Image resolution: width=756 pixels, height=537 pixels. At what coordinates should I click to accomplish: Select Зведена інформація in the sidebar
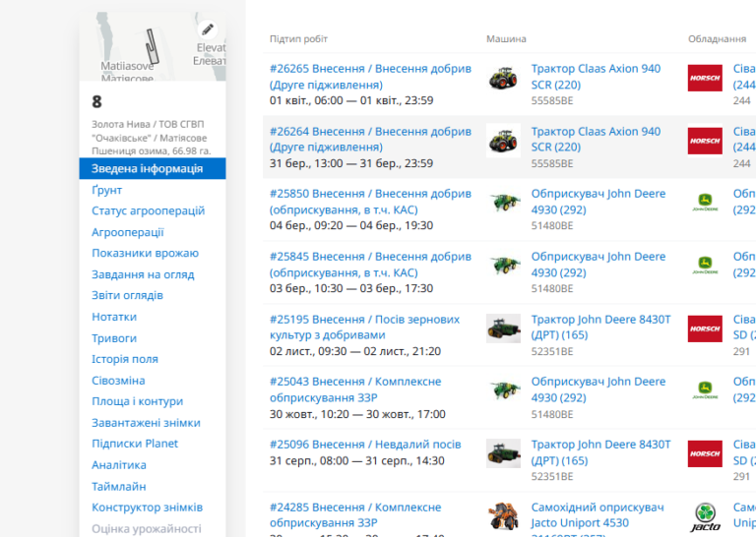tap(147, 169)
